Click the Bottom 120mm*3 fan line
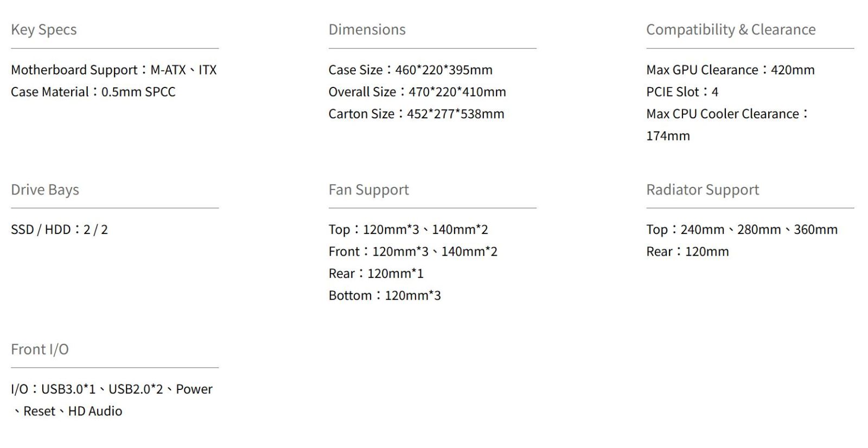Viewport: 868px width, 448px height. (x=384, y=295)
